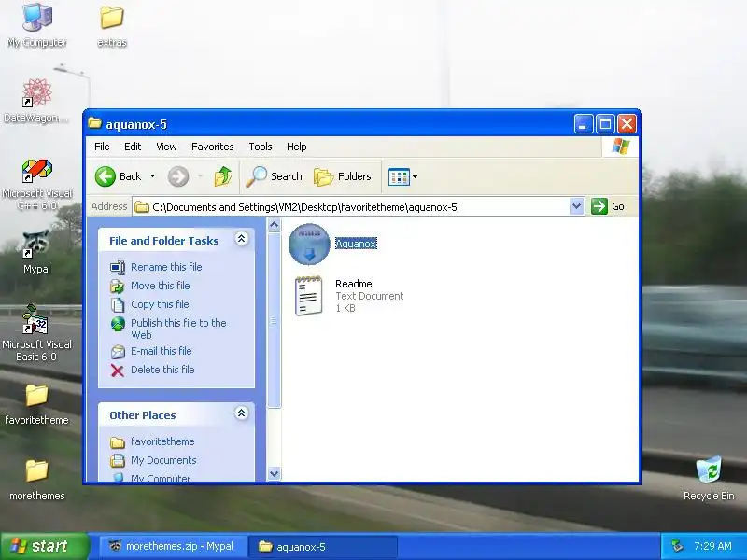This screenshot has height=560, width=747.
Task: Open the Edit menu
Action: pyautogui.click(x=133, y=147)
